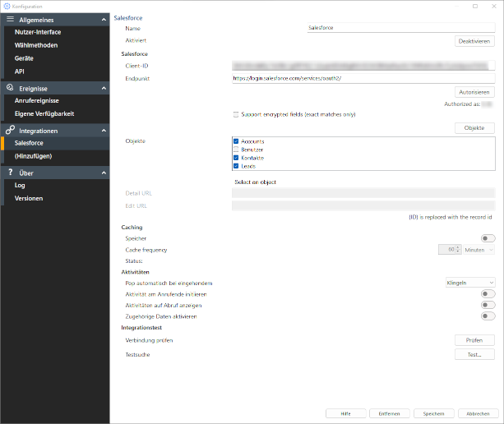Viewport: 504px width, 424px height.
Task: Open Wählmethoden settings page
Action: click(x=36, y=45)
